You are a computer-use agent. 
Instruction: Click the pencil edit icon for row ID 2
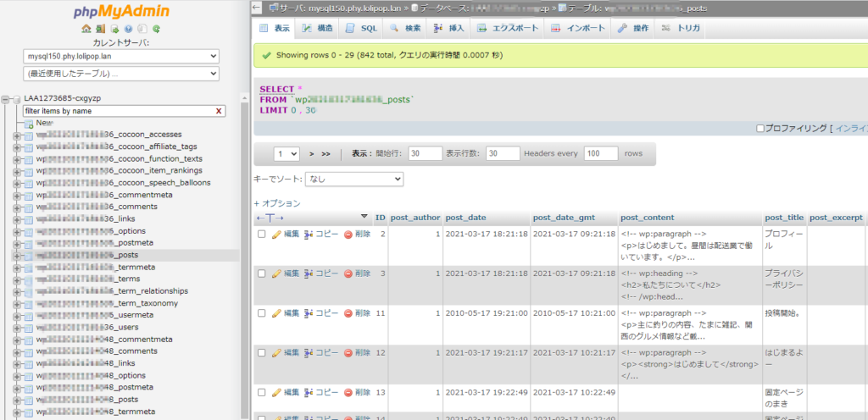click(x=276, y=235)
